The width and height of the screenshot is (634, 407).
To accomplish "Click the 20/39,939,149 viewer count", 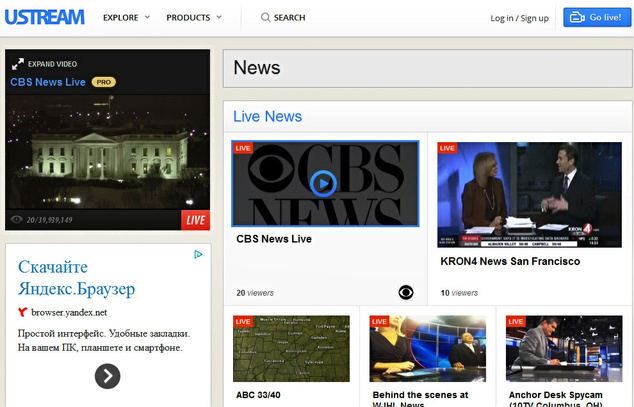I will coord(49,220).
